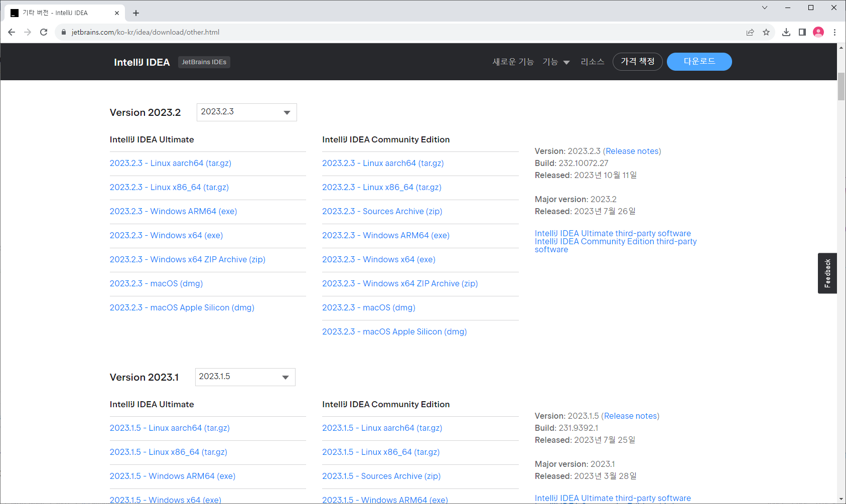
Task: Open the vertical Feedback tab
Action: (827, 273)
